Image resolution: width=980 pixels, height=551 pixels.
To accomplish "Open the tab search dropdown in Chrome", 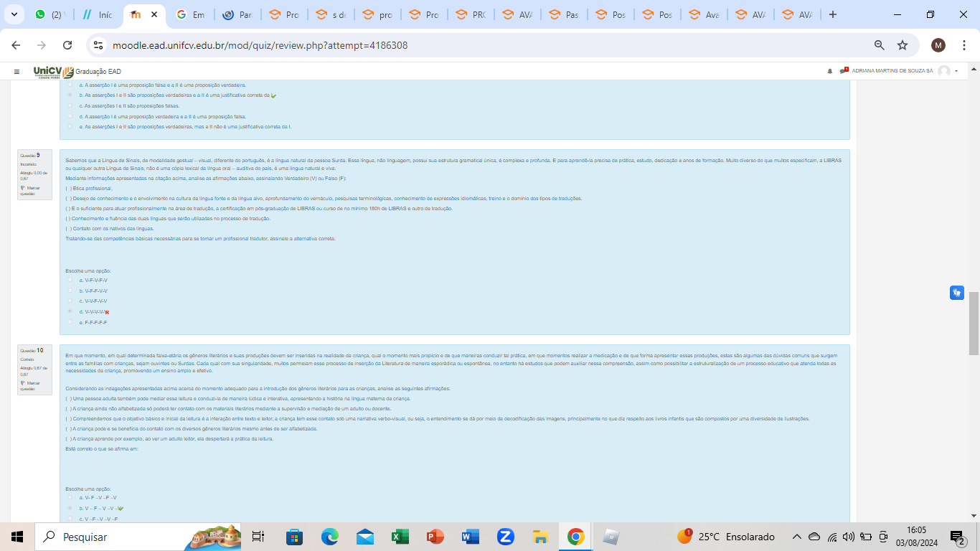I will point(14,14).
